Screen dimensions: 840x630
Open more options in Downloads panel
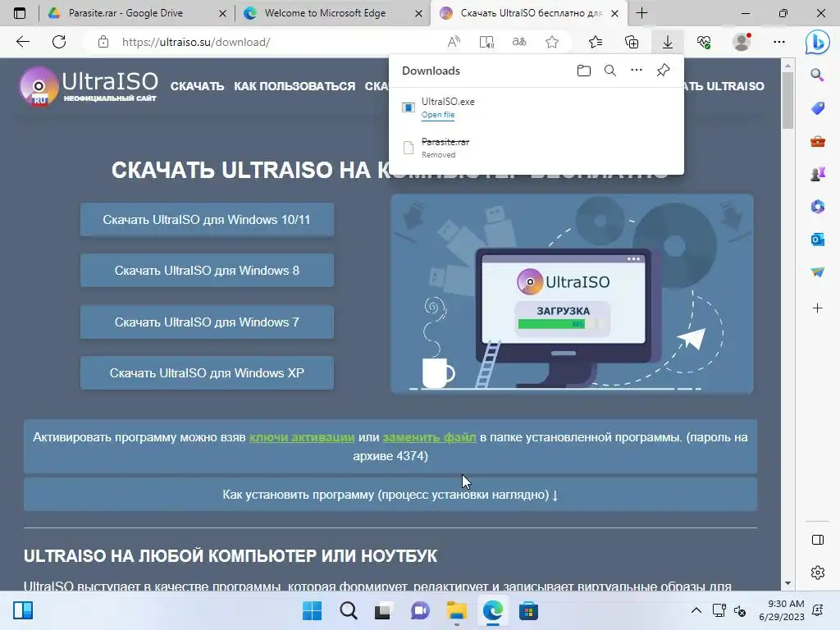point(637,71)
